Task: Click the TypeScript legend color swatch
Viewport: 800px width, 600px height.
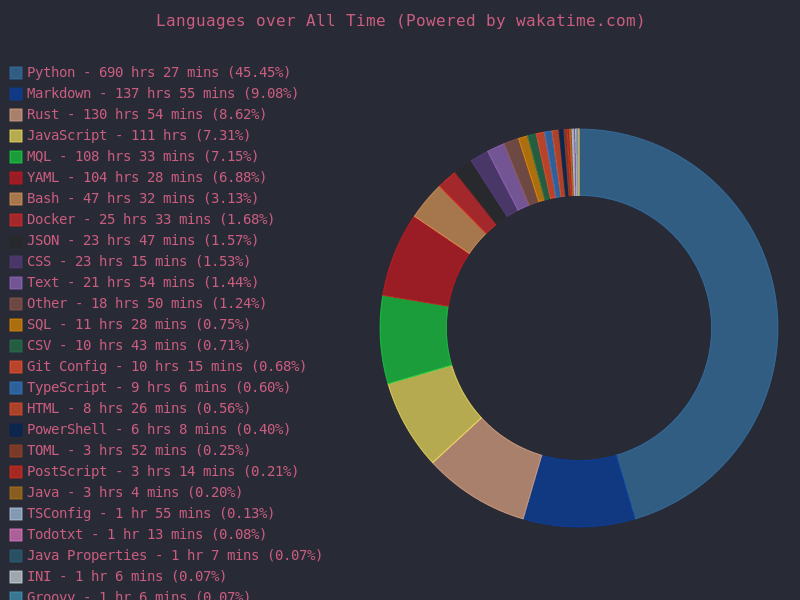Action: 16,388
